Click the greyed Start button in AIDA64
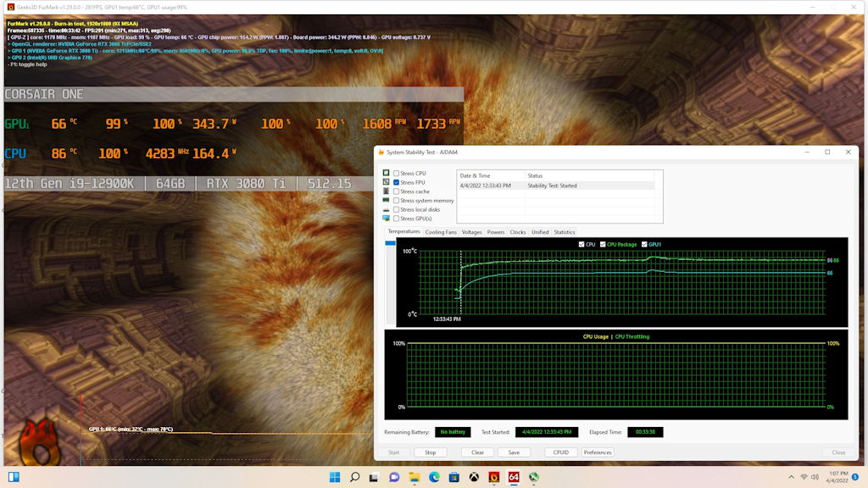Viewport: 868px width, 488px height. click(x=393, y=452)
